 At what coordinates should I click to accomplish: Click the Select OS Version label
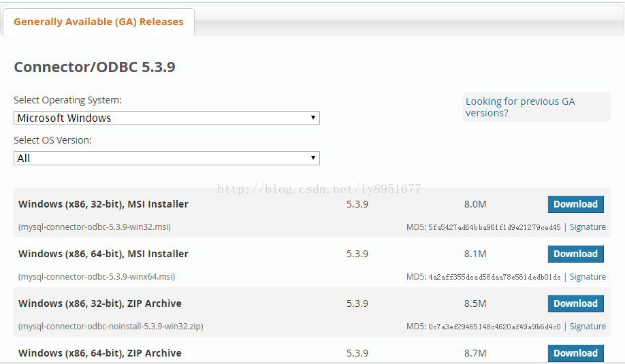[52, 140]
